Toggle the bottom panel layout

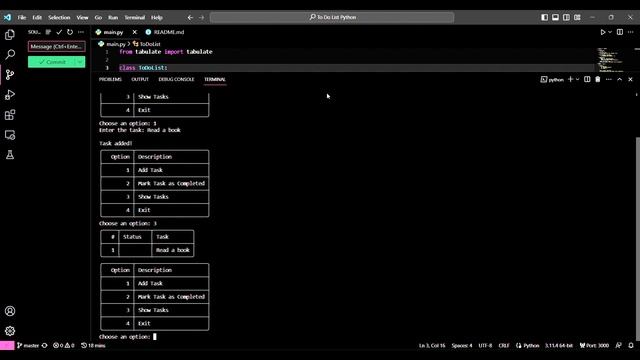point(556,17)
